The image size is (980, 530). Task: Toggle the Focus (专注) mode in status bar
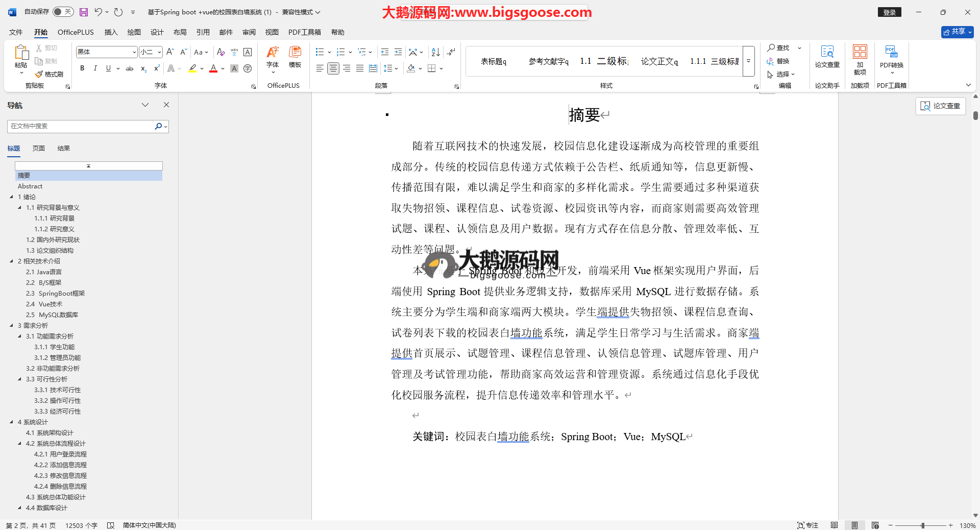click(x=807, y=525)
